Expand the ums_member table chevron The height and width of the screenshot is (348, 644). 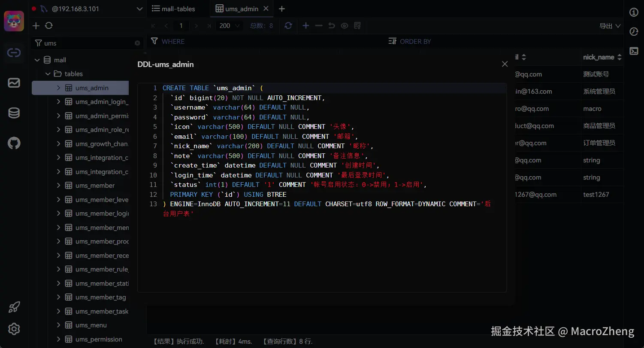tap(59, 186)
